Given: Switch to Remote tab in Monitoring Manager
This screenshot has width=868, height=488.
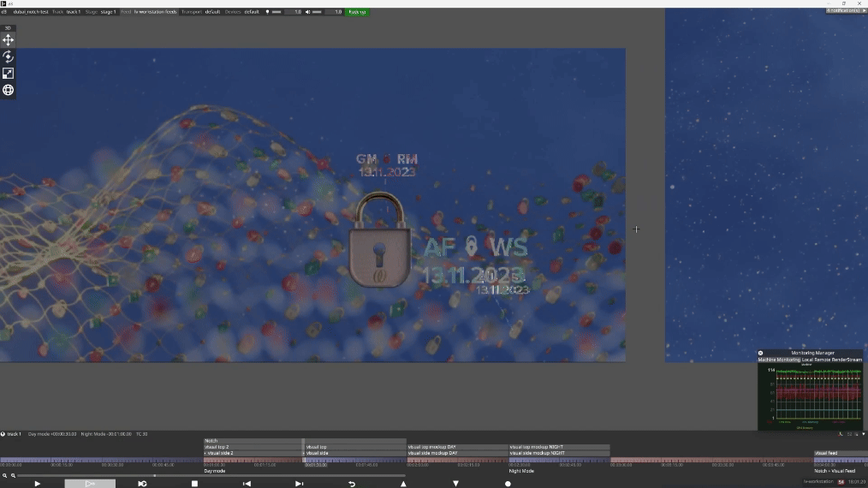Looking at the screenshot, I should (822, 360).
